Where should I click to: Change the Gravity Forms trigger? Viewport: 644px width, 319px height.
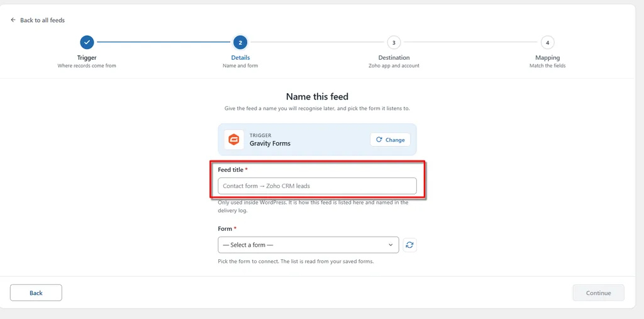point(390,140)
